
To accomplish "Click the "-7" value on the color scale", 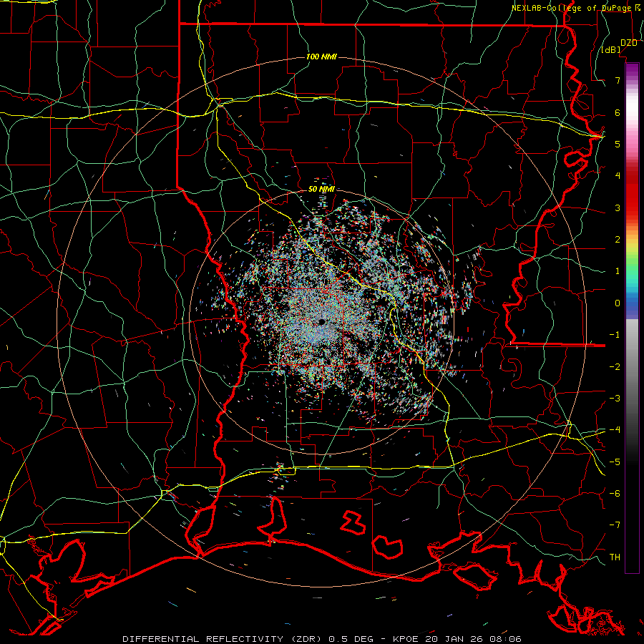I will tap(615, 525).
